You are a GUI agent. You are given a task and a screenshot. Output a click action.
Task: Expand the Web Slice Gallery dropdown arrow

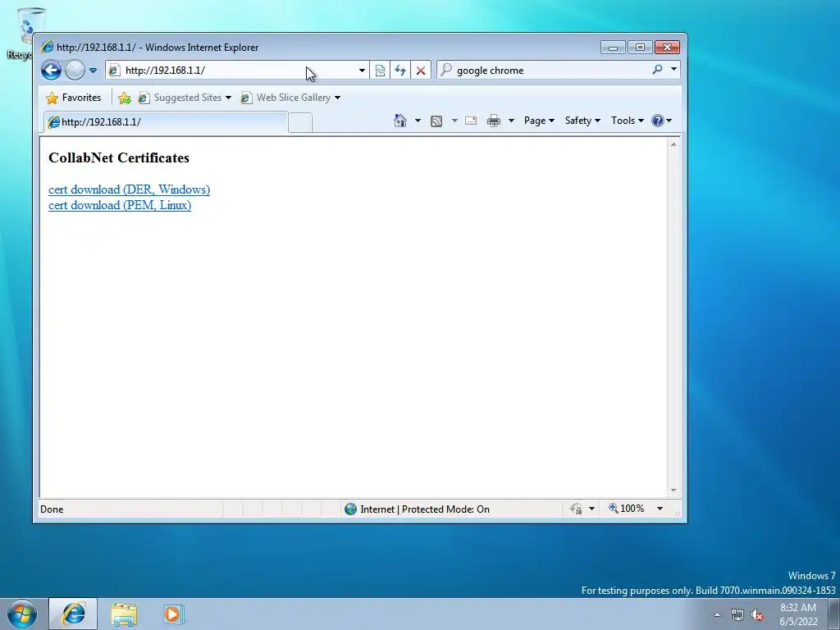337,98
